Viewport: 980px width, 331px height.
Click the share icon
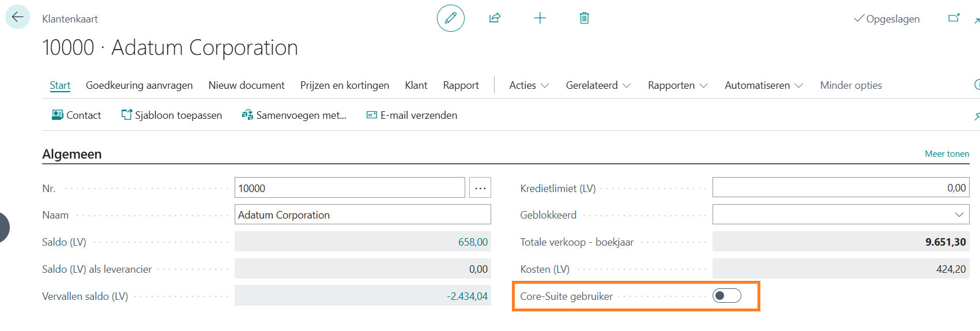[495, 18]
